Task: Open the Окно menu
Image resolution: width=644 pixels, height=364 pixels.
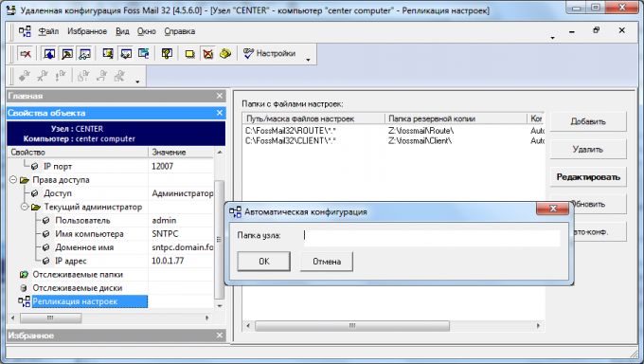Action: (x=147, y=31)
